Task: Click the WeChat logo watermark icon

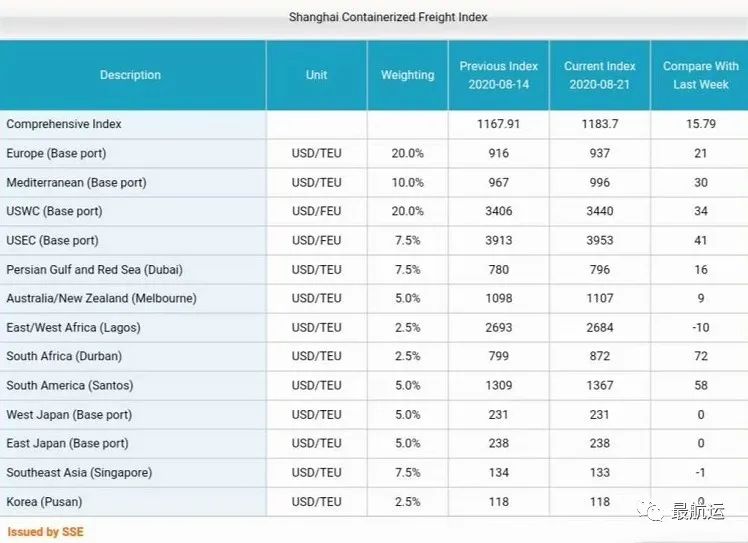Action: pyautogui.click(x=653, y=512)
